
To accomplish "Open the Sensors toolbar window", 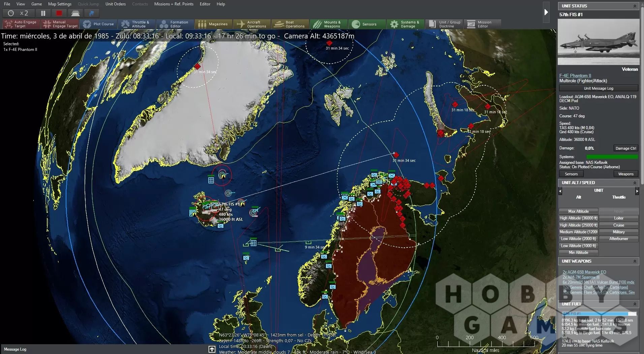I will (x=367, y=24).
